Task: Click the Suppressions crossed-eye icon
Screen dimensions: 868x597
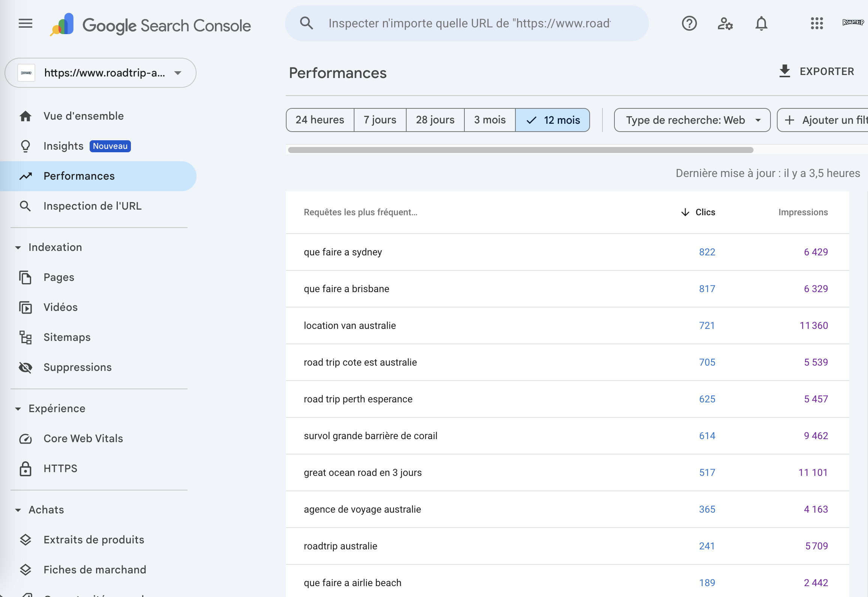Action: click(x=26, y=367)
